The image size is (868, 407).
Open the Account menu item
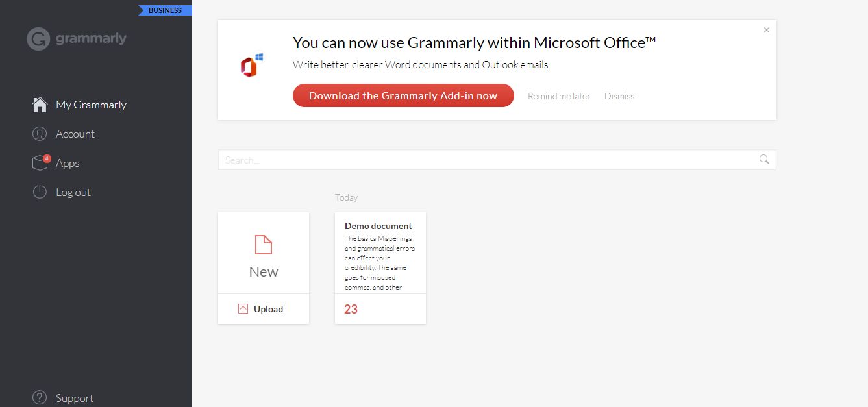75,134
